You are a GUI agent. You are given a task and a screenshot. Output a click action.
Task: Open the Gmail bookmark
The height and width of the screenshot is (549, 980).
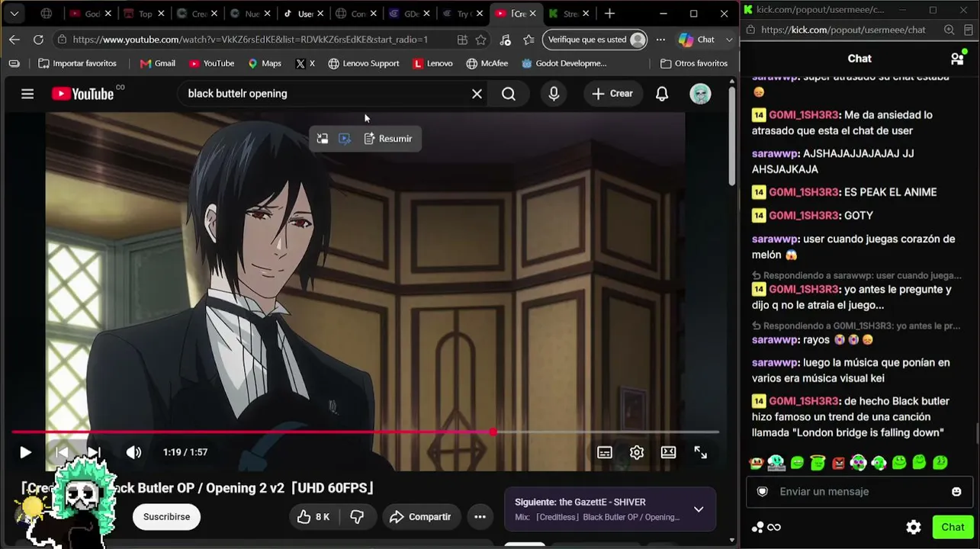tap(157, 63)
